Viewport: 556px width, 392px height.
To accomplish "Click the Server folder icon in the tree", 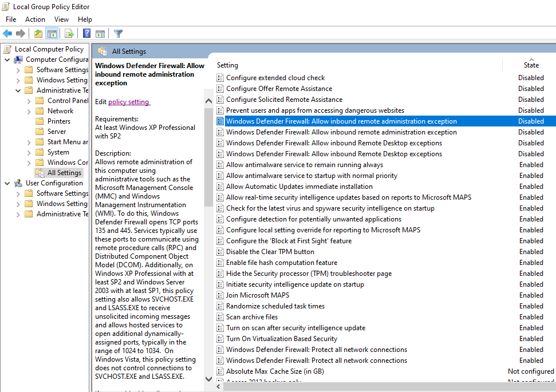I will tap(40, 132).
